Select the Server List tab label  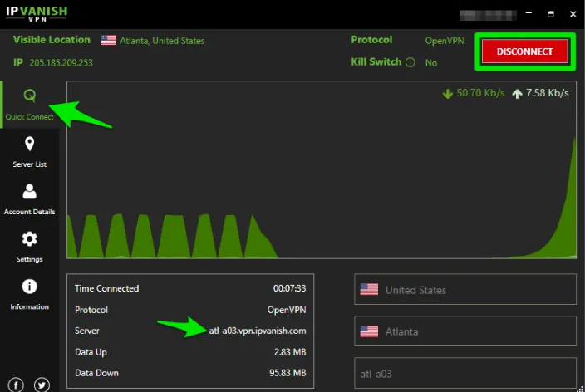(x=29, y=164)
